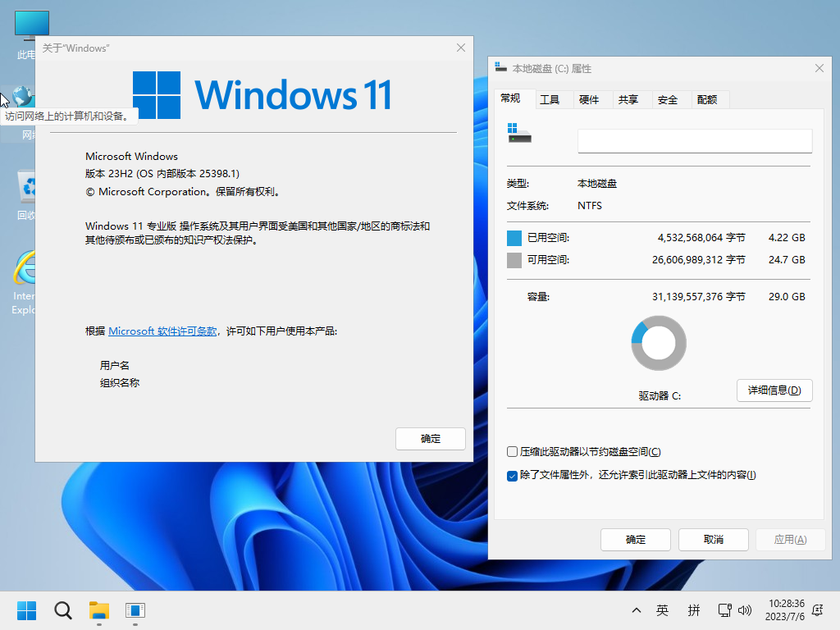Click 取消 in disk properties dialog
The width and height of the screenshot is (840, 630).
(x=714, y=540)
